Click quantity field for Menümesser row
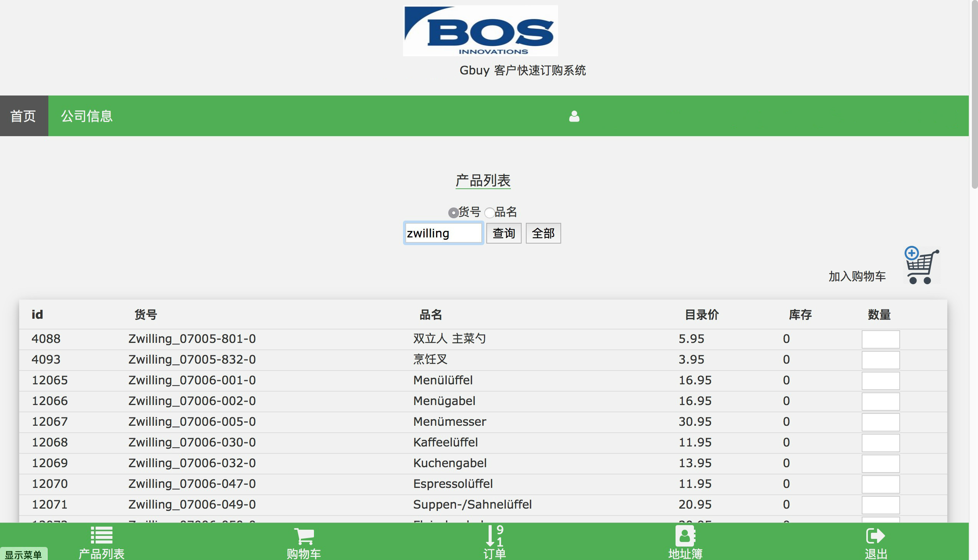This screenshot has width=978, height=560. [x=880, y=422]
